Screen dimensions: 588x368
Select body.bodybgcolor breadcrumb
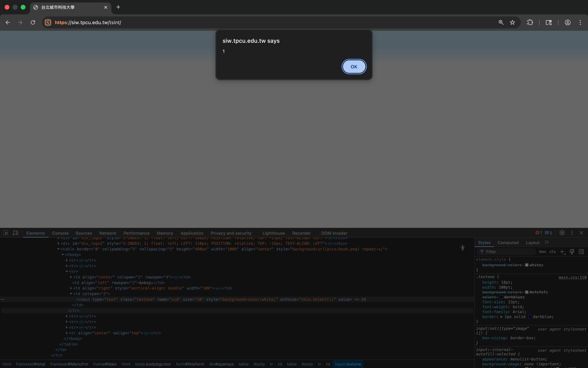153,364
